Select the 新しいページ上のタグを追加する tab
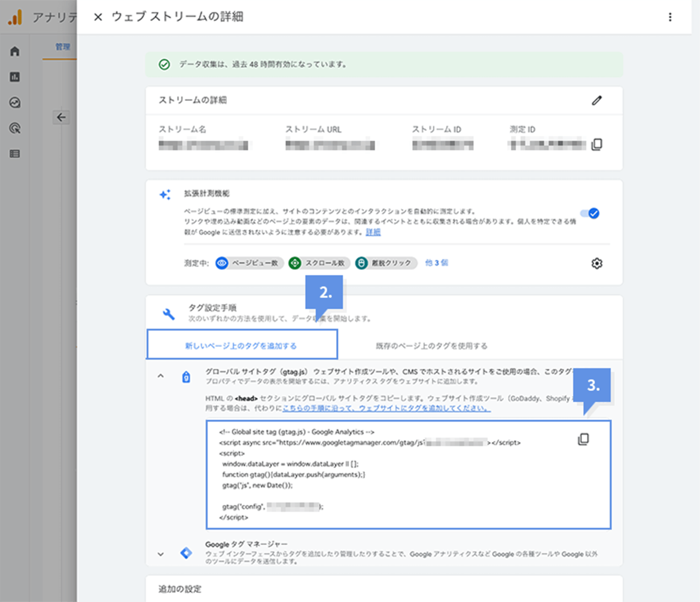This screenshot has width=700, height=602. (x=241, y=345)
